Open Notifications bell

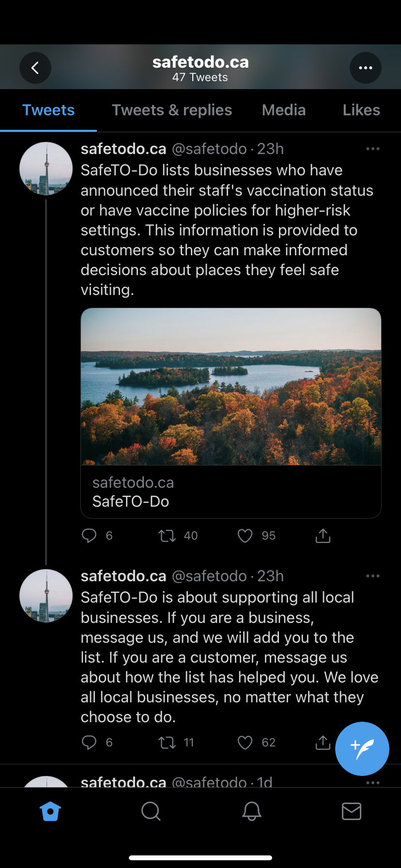[251, 811]
